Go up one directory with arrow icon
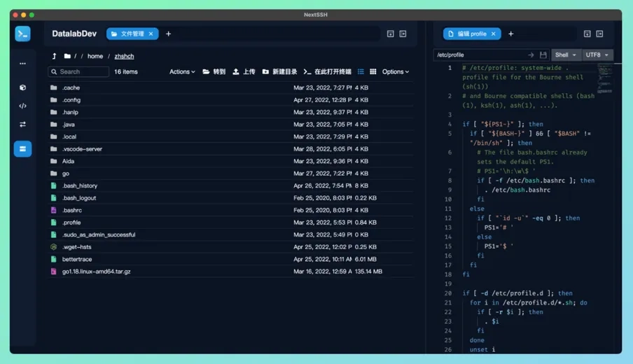This screenshot has height=364, width=633. click(x=54, y=56)
